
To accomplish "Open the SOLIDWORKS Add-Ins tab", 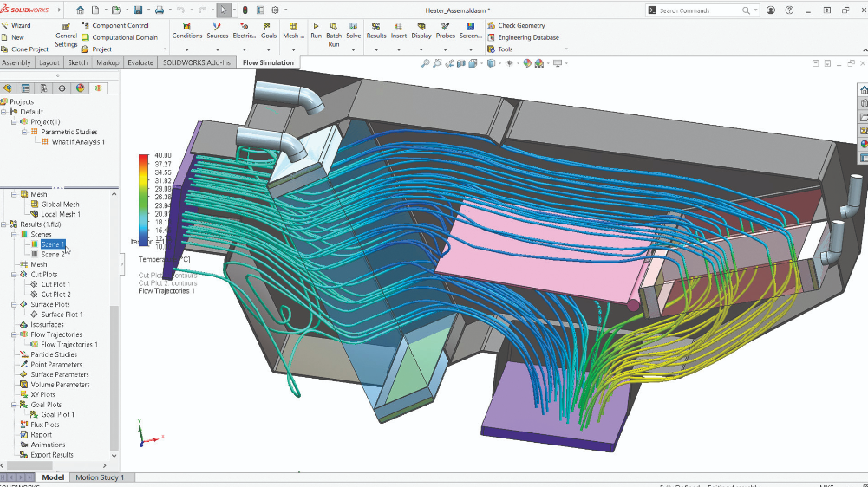I will click(197, 62).
